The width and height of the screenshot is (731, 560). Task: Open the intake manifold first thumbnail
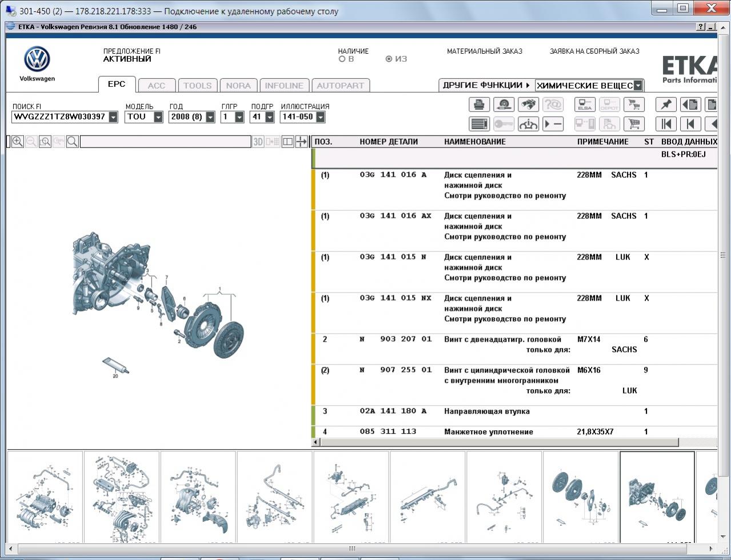pos(45,497)
